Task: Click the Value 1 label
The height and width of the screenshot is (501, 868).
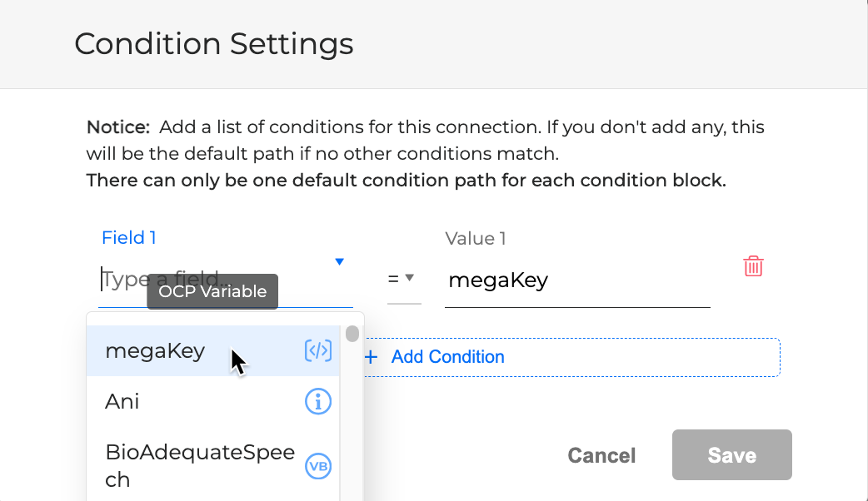Action: click(x=476, y=239)
